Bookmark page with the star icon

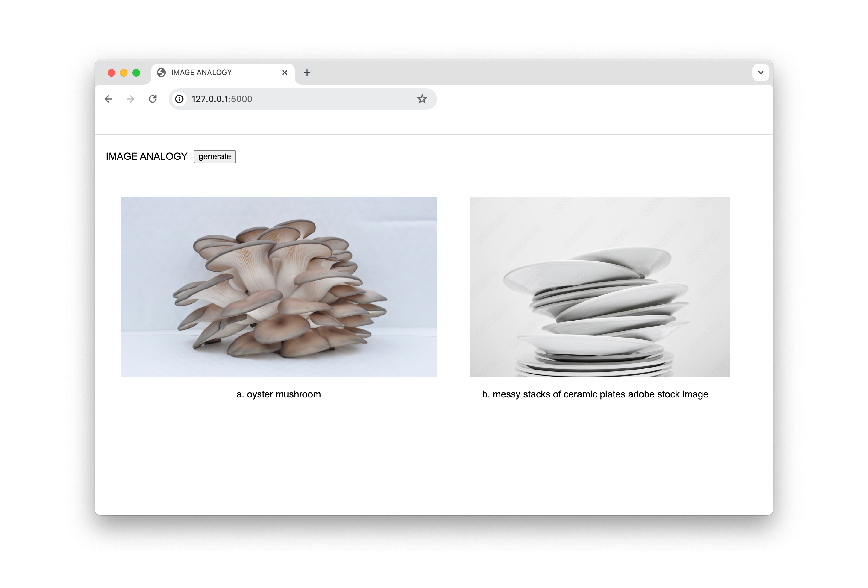click(x=422, y=99)
